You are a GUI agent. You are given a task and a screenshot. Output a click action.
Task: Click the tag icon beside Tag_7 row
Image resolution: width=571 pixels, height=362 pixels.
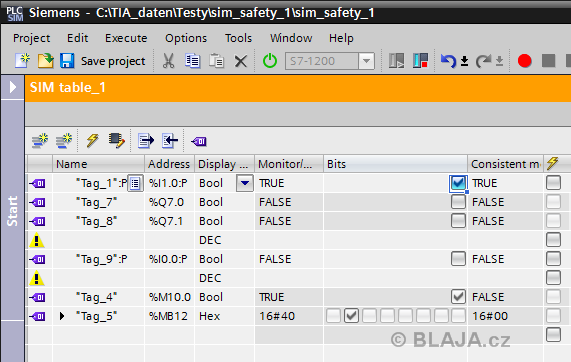38,202
